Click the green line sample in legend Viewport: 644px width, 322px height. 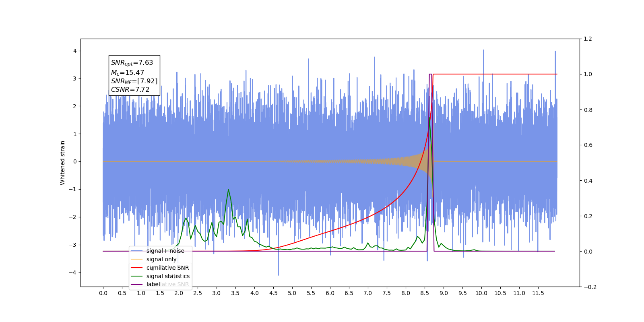(x=137, y=276)
